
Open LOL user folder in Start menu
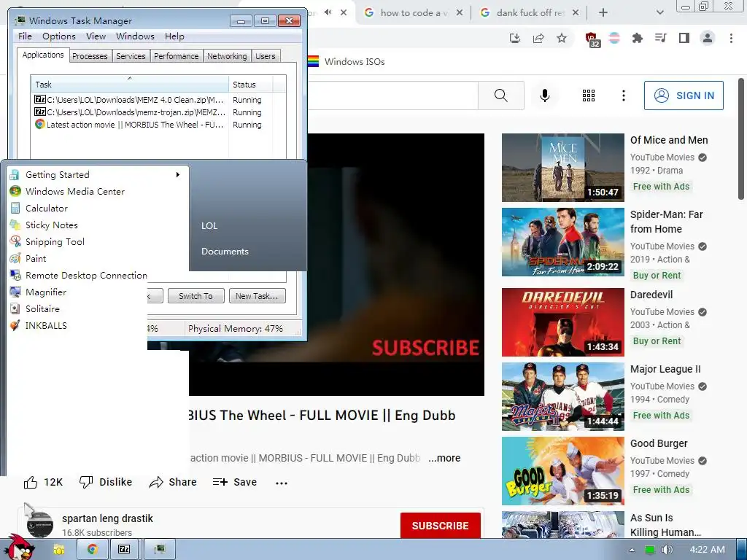(209, 226)
